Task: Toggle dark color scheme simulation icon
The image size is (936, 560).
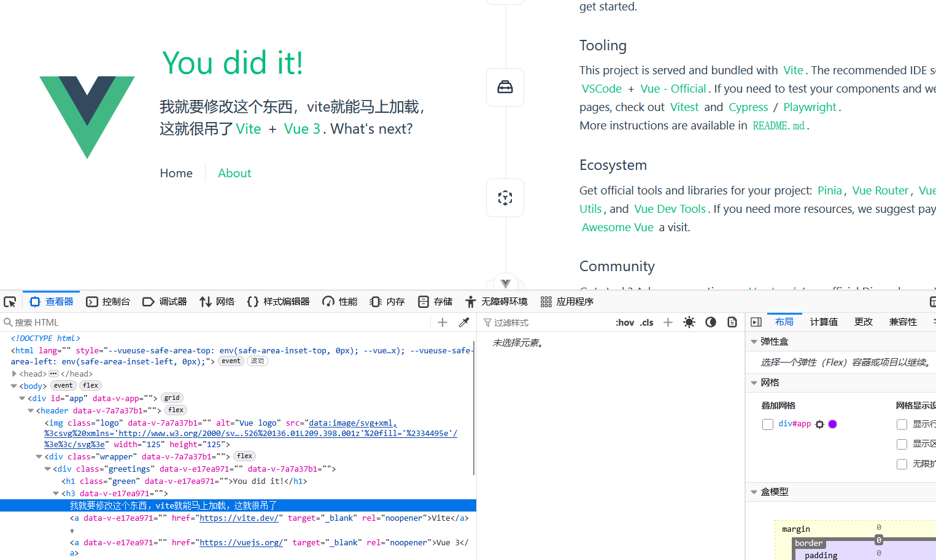Action: [711, 323]
